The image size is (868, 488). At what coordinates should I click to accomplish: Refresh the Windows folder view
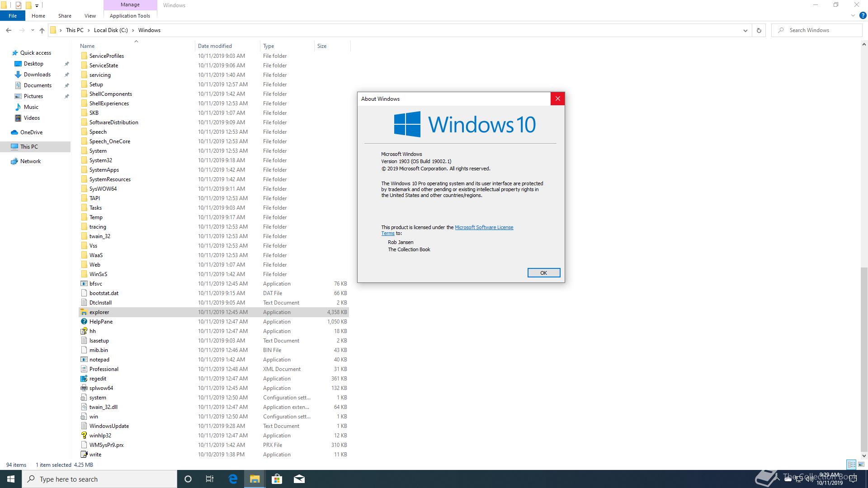759,30
